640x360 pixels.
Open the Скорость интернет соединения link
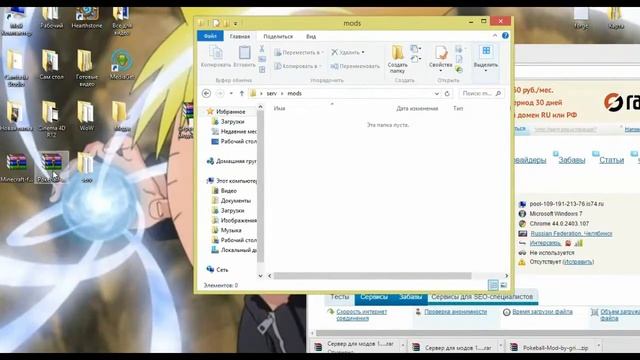coord(362,315)
